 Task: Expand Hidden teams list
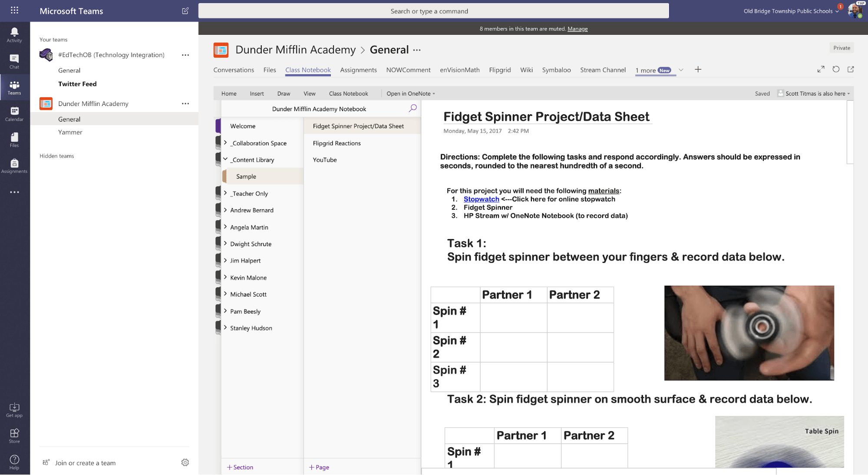57,156
